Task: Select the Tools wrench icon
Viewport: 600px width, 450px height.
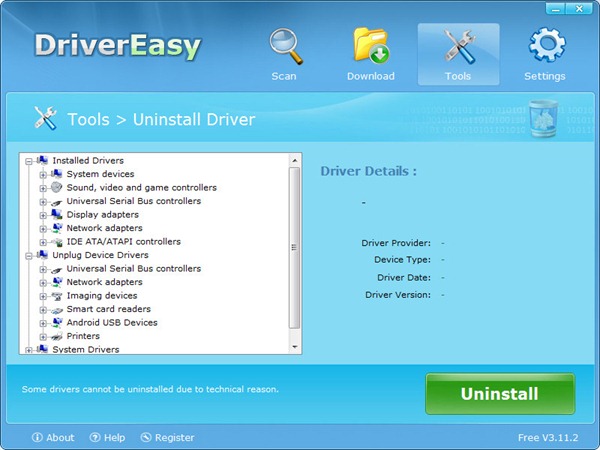Action: pyautogui.click(x=459, y=47)
